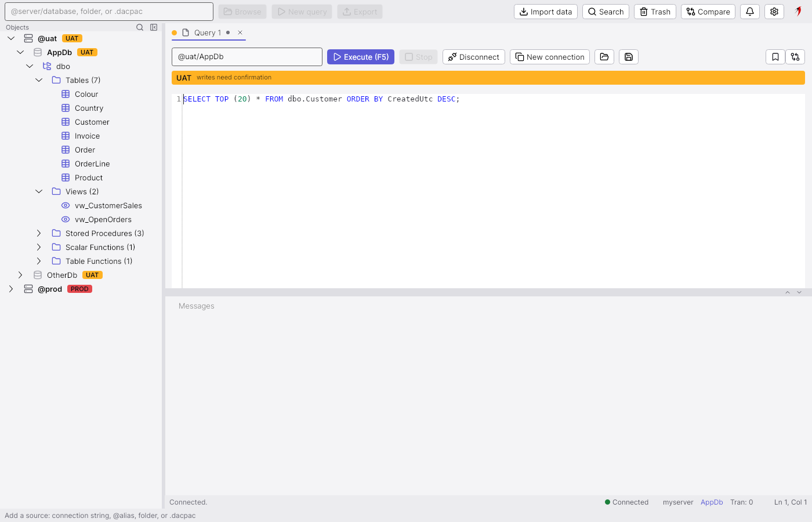Collapse the Objects sidebar panel icon
The width and height of the screenshot is (812, 522).
(154, 27)
